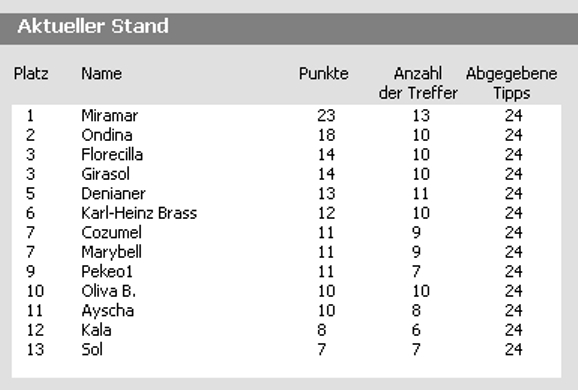Select the Florecilla row name
The image size is (578, 390).
pos(112,155)
